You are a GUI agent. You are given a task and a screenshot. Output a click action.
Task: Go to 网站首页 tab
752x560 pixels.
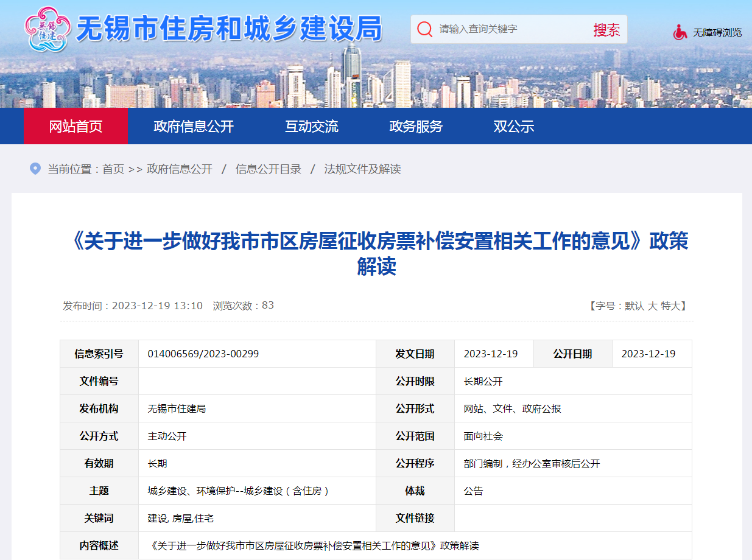click(76, 127)
